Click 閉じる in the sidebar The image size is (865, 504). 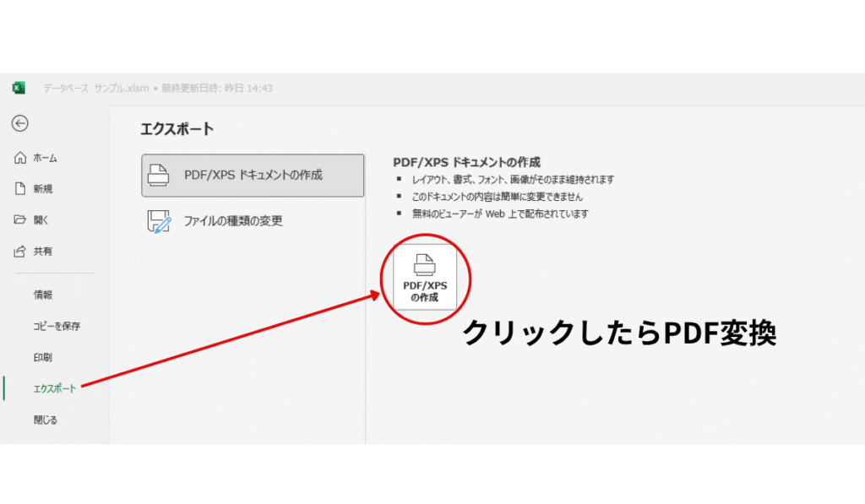pos(46,420)
